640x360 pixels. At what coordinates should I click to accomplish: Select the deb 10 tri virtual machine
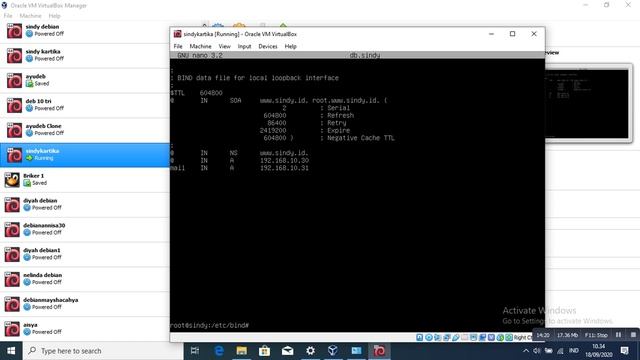click(85, 105)
